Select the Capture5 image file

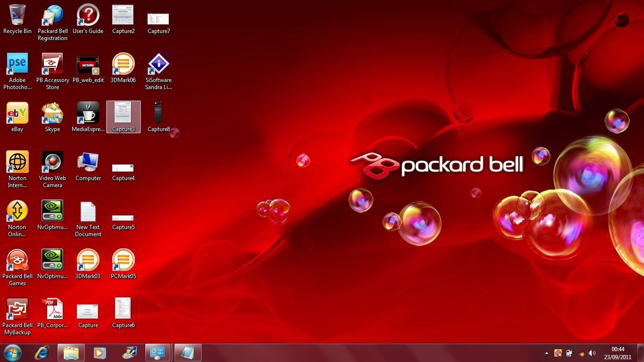123,222
